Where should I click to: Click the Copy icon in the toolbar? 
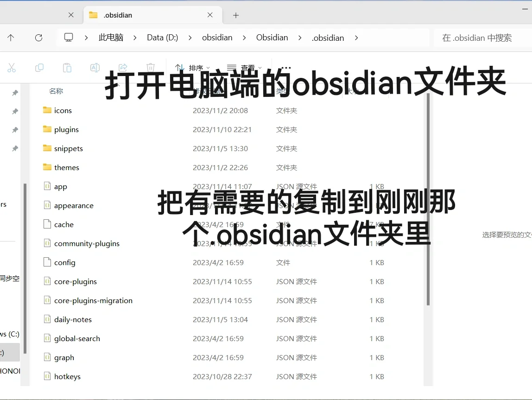(x=39, y=68)
